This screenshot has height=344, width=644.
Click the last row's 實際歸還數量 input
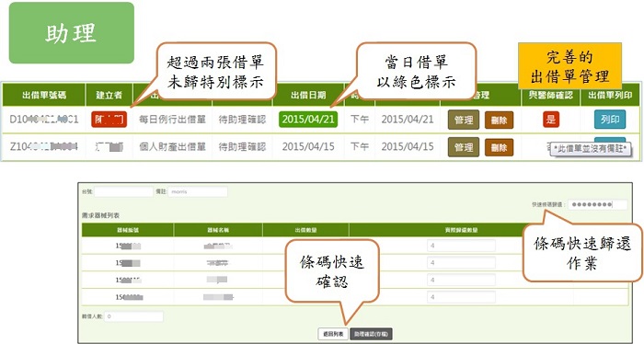(x=461, y=297)
